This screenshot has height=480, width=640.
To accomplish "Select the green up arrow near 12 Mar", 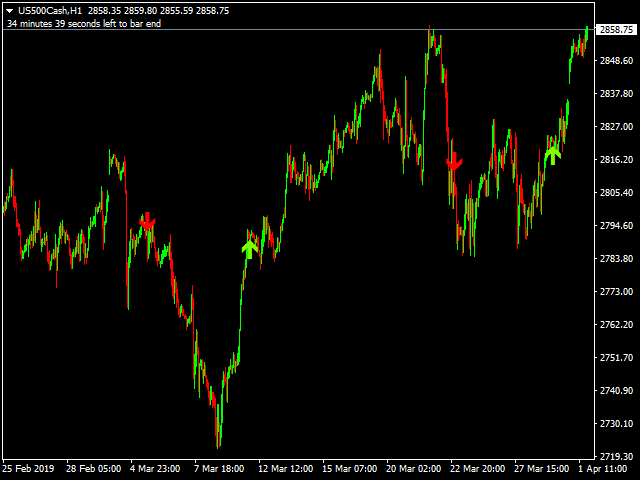I will (x=249, y=249).
